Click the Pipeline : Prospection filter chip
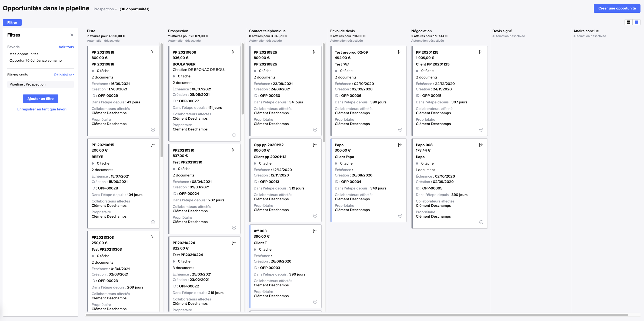This screenshot has height=321, width=644. (x=41, y=84)
